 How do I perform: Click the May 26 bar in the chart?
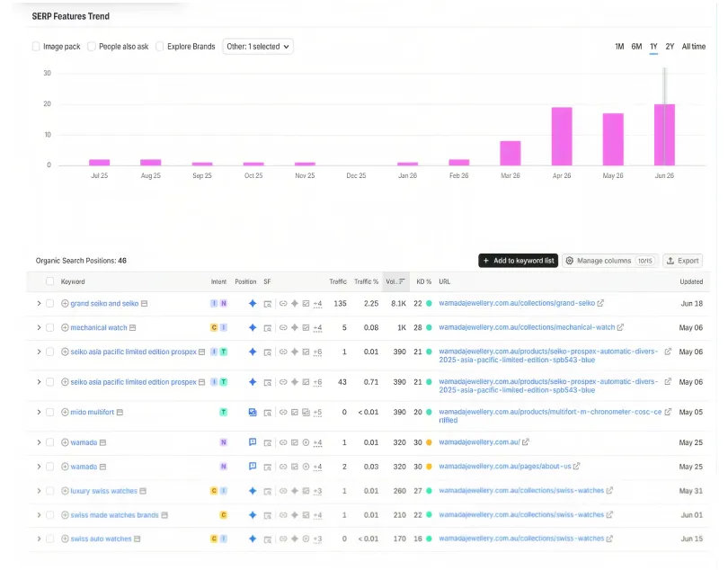pyautogui.click(x=613, y=139)
